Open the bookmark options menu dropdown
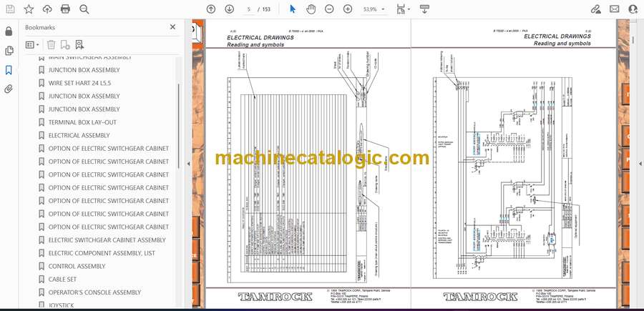 point(32,45)
